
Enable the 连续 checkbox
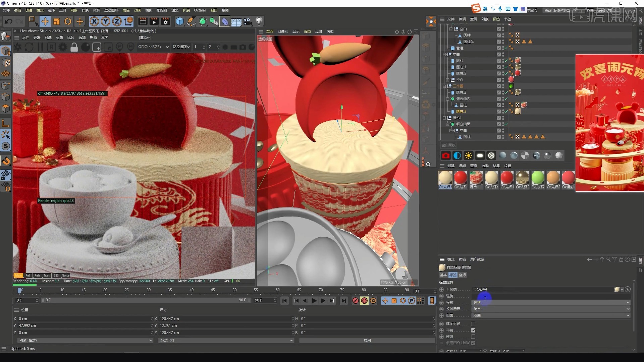pos(473,337)
